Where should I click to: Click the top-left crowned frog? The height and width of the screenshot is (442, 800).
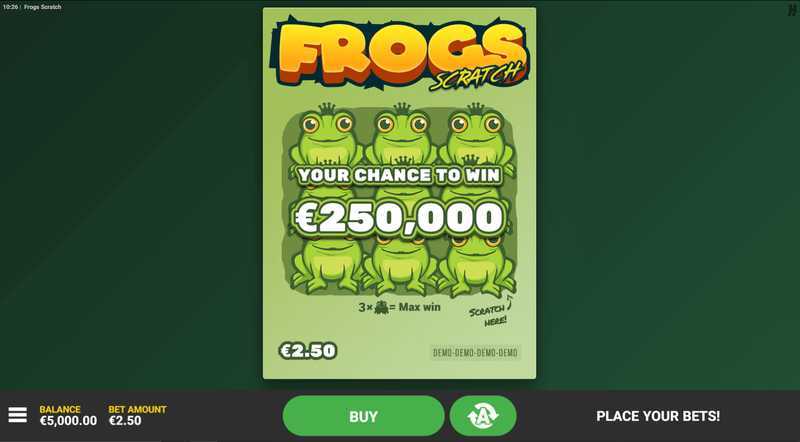click(x=327, y=134)
